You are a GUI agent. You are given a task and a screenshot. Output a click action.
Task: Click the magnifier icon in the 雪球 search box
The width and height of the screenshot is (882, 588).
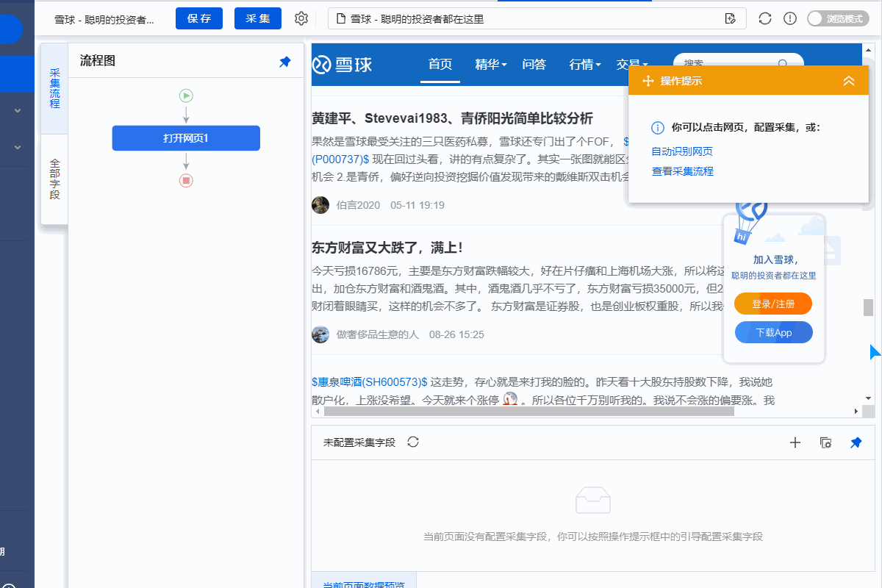coord(783,65)
